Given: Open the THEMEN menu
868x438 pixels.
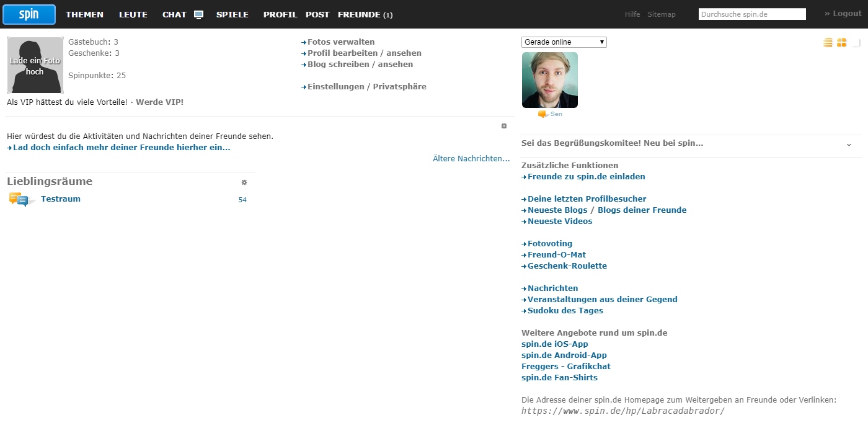Looking at the screenshot, I should click(85, 15).
